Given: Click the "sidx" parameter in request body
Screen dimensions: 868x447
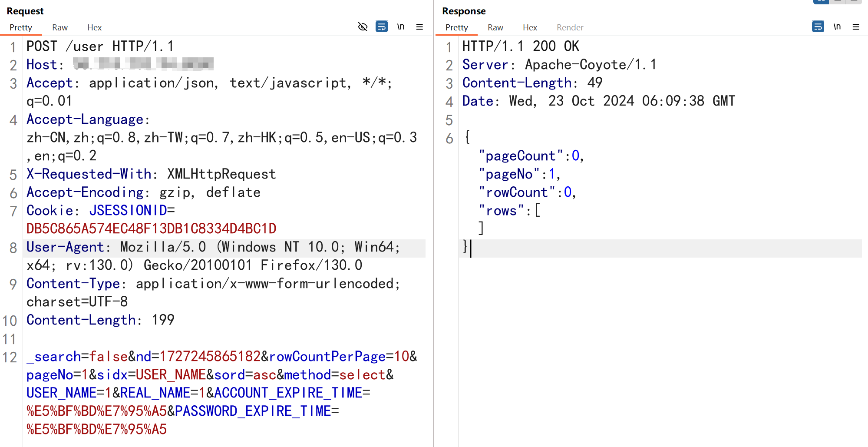Looking at the screenshot, I should coord(112,374).
